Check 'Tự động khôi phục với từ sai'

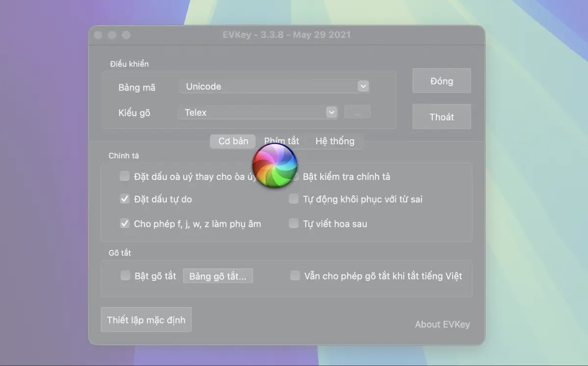click(x=294, y=199)
